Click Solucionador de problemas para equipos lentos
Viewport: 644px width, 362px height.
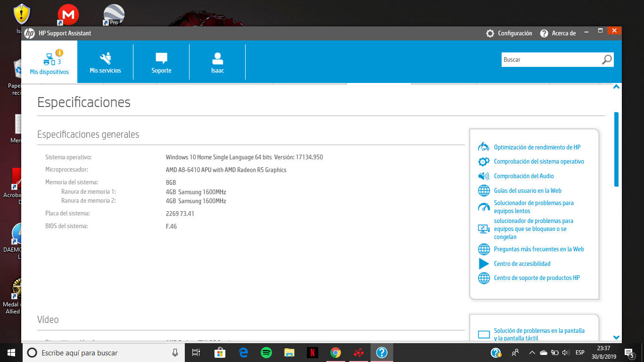pyautogui.click(x=533, y=207)
